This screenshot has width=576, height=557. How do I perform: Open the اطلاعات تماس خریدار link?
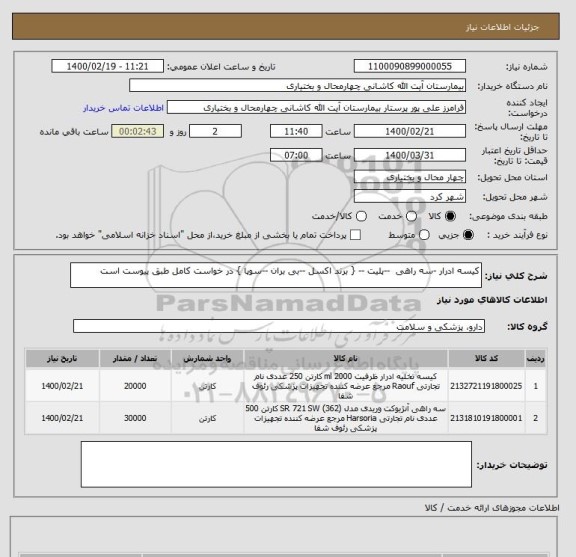[123, 108]
